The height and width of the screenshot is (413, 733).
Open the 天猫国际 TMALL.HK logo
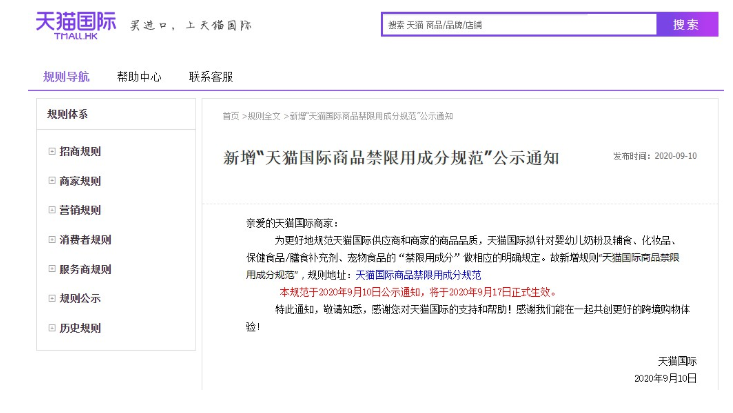pyautogui.click(x=76, y=26)
